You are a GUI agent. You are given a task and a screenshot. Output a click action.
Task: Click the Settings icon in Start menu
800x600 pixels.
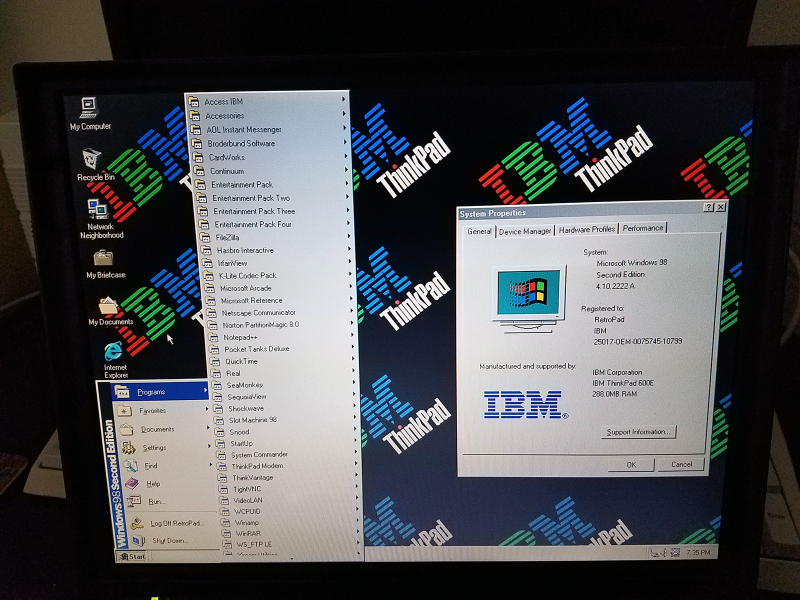128,447
